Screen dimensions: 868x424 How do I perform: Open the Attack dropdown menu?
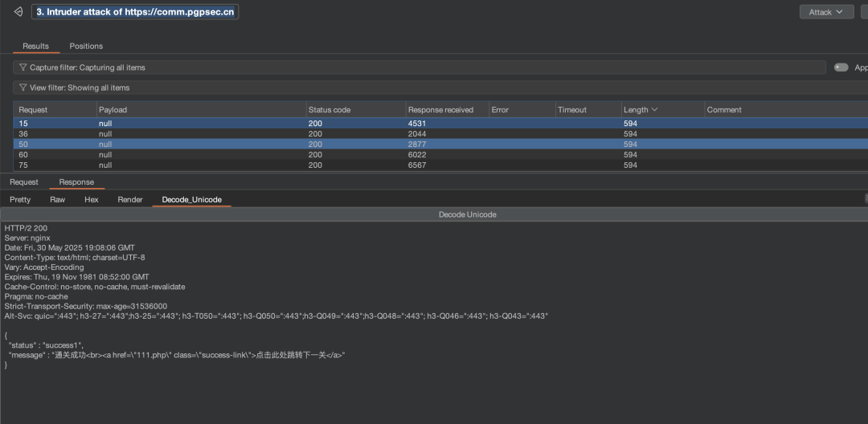826,11
